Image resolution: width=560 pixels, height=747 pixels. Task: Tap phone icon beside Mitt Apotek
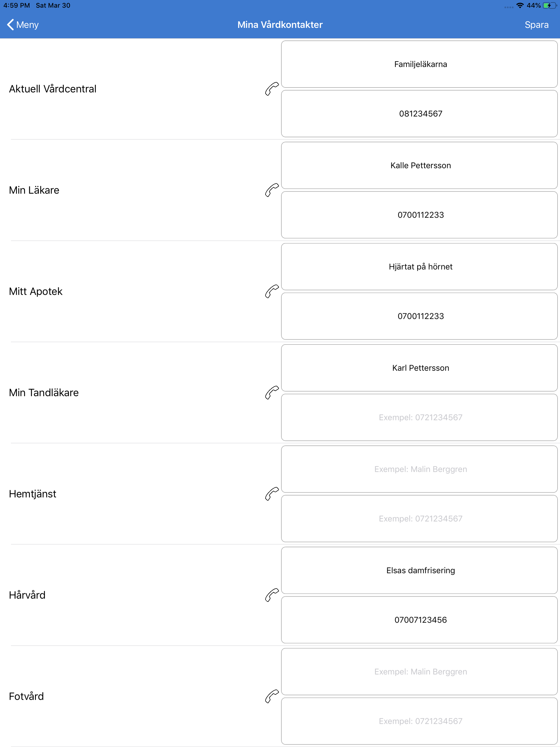coord(272,291)
